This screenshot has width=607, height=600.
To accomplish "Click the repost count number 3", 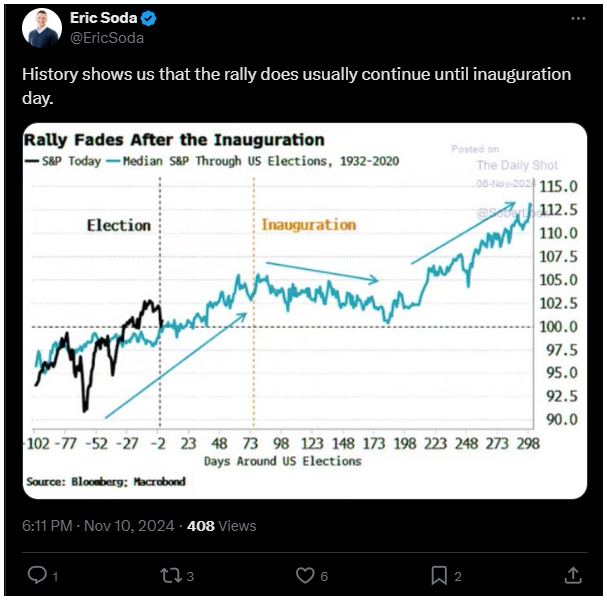I will [x=190, y=576].
